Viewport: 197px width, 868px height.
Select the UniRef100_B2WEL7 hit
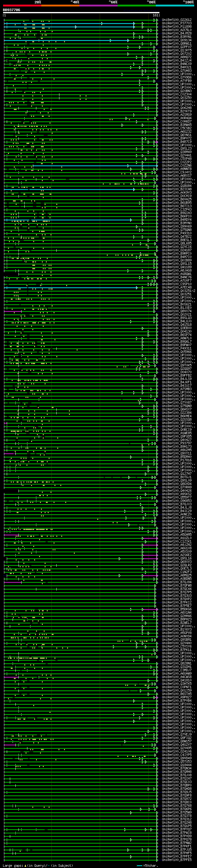pyautogui.click(x=177, y=623)
